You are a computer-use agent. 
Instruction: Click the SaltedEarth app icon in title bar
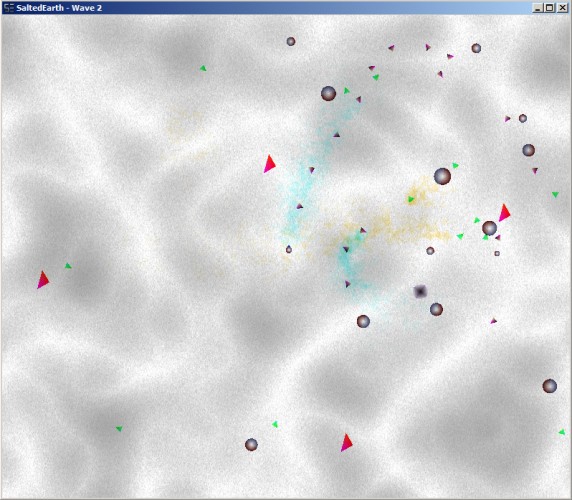(9, 8)
